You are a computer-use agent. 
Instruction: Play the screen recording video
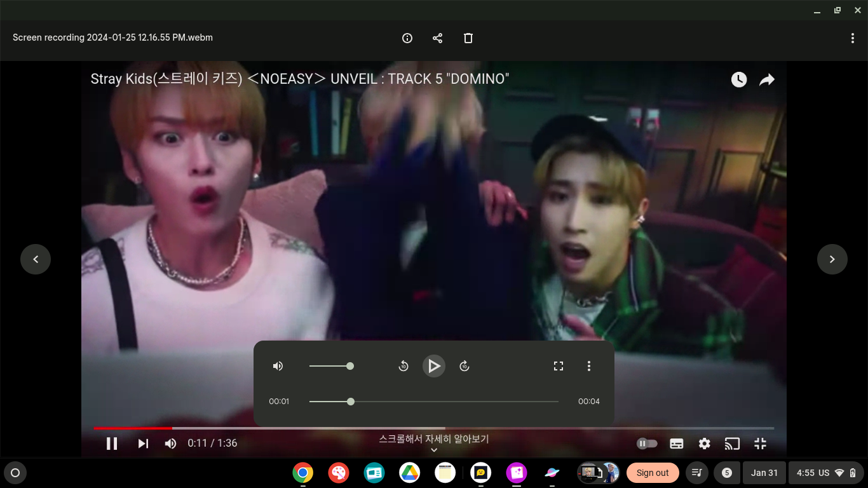coord(434,366)
